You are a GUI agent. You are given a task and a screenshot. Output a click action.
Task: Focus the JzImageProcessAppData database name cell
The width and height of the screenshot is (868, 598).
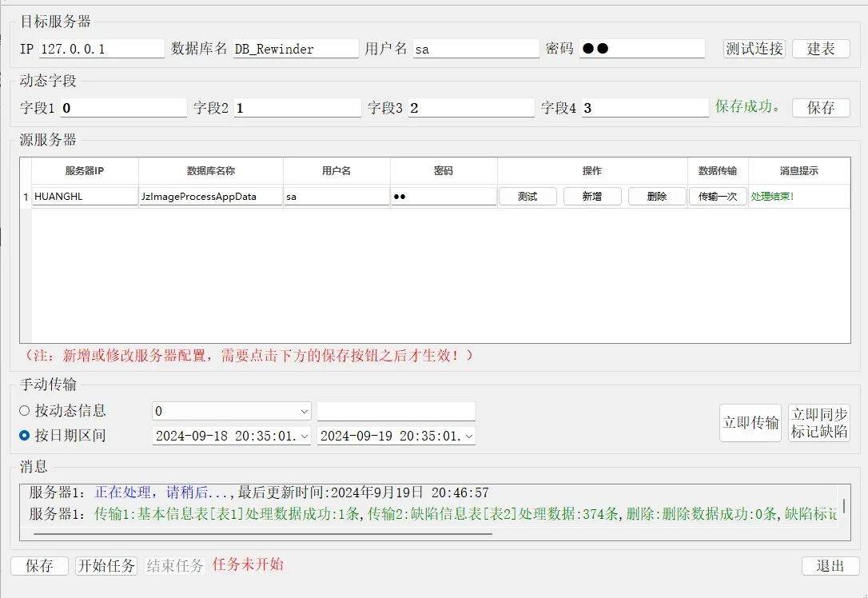coord(211,197)
